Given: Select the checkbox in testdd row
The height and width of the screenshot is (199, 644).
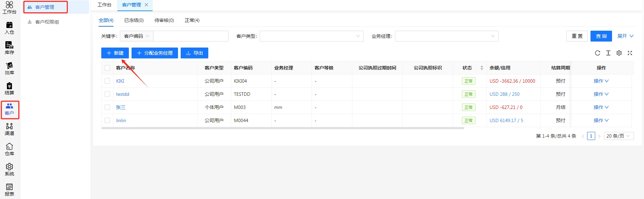Looking at the screenshot, I should (107, 94).
